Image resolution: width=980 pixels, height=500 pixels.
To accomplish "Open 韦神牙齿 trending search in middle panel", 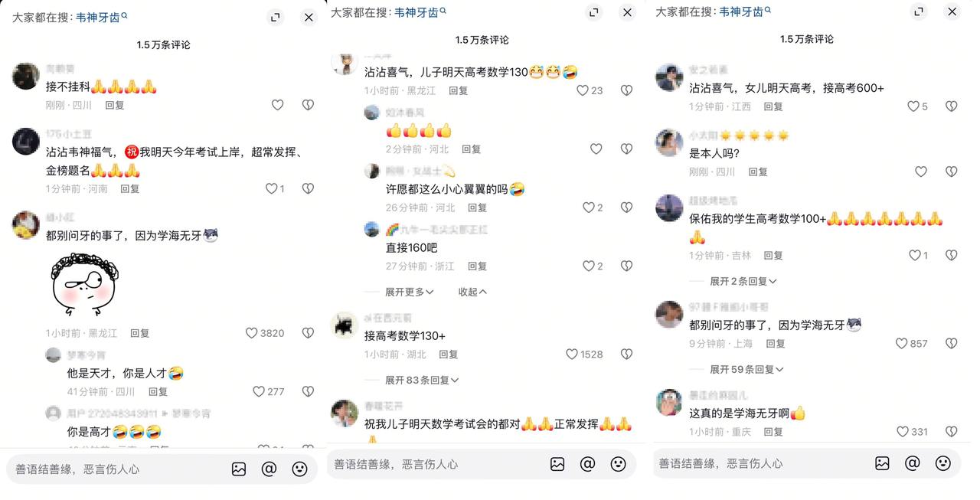I will tap(416, 12).
